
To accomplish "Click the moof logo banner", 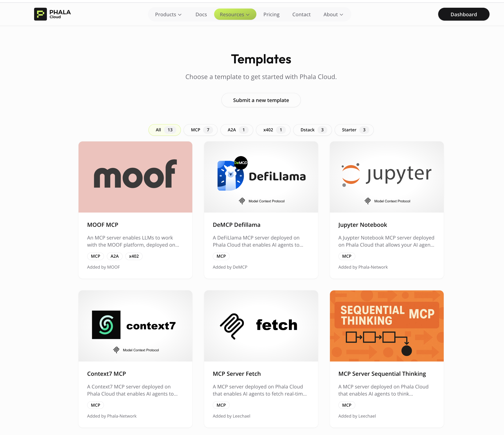I will [x=135, y=177].
